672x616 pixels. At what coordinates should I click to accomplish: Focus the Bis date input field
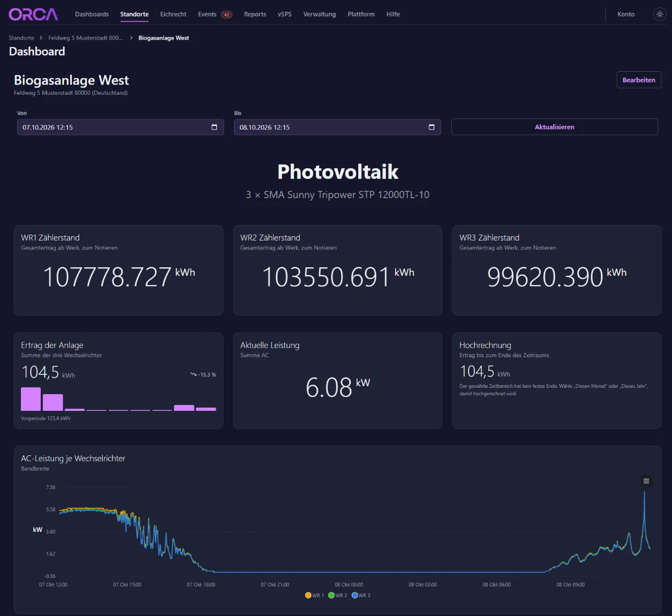337,127
